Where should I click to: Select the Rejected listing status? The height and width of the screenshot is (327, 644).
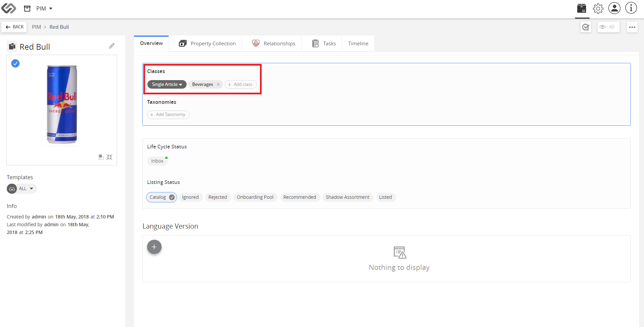pos(218,197)
